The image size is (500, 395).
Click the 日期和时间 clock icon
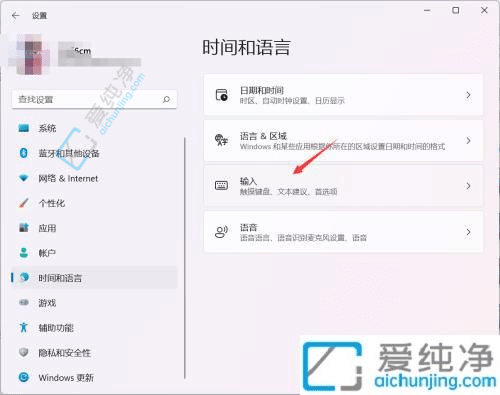tap(221, 95)
